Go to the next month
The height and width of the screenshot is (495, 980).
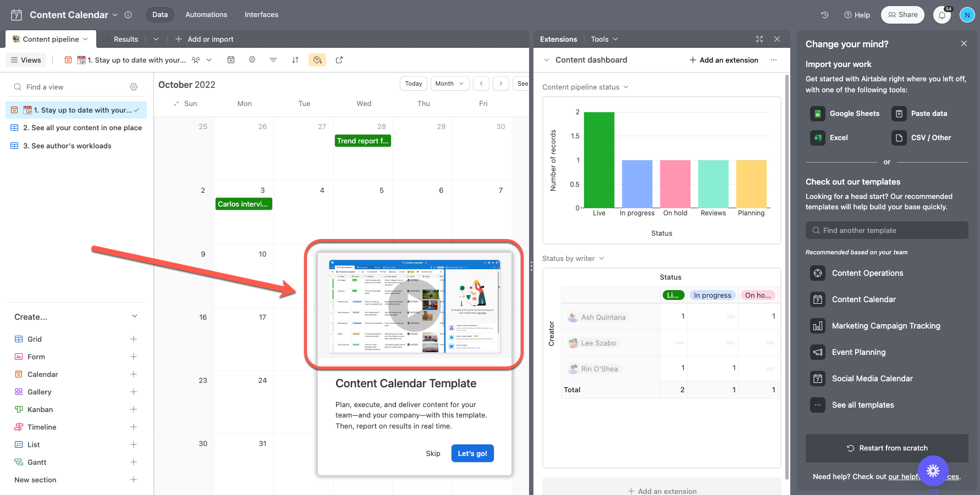[x=501, y=84]
